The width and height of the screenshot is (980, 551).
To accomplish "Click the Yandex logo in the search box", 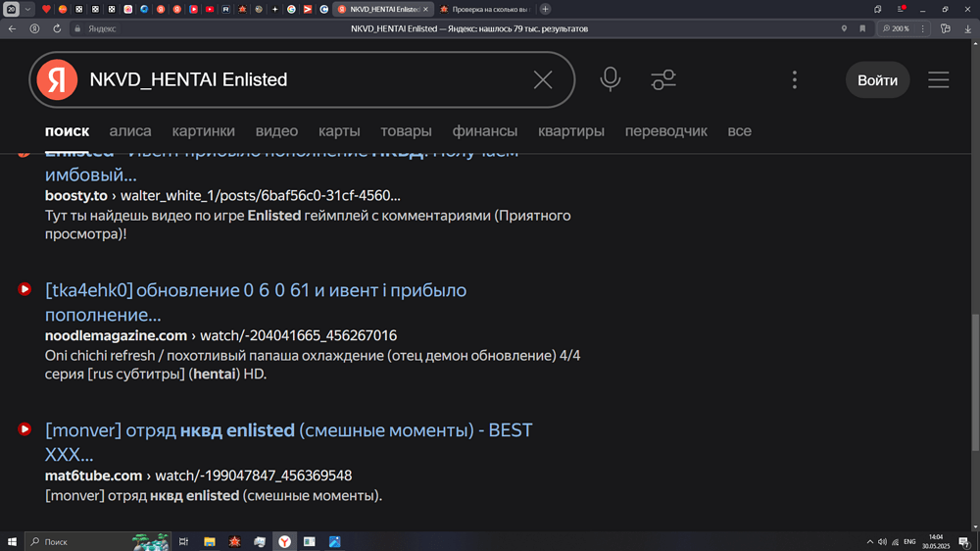I will click(57, 79).
